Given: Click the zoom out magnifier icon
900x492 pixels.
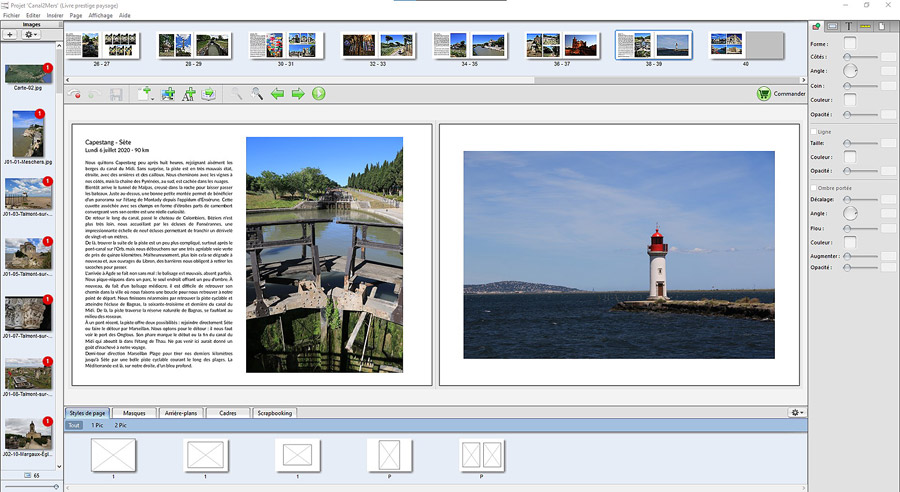Looking at the screenshot, I should pos(236,94).
